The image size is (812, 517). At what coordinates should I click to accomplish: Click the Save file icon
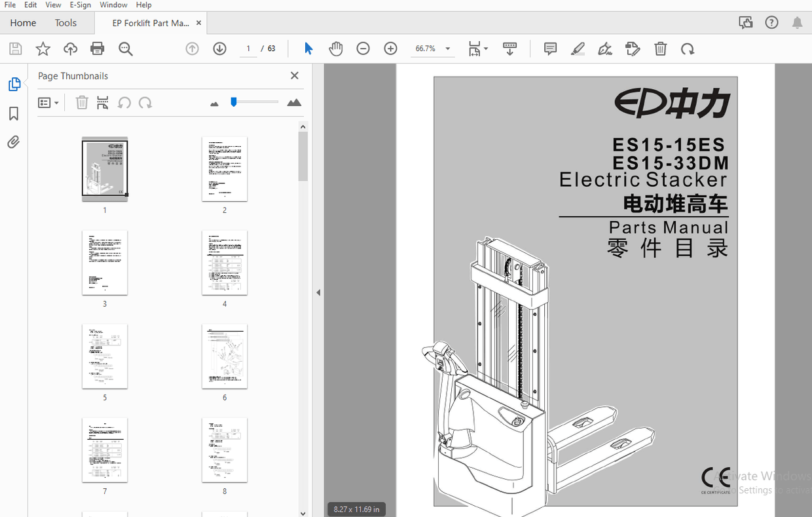[x=15, y=48]
